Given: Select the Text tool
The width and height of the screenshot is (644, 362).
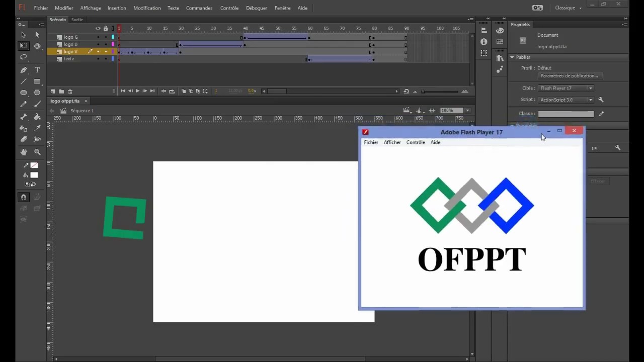Looking at the screenshot, I should [37, 70].
